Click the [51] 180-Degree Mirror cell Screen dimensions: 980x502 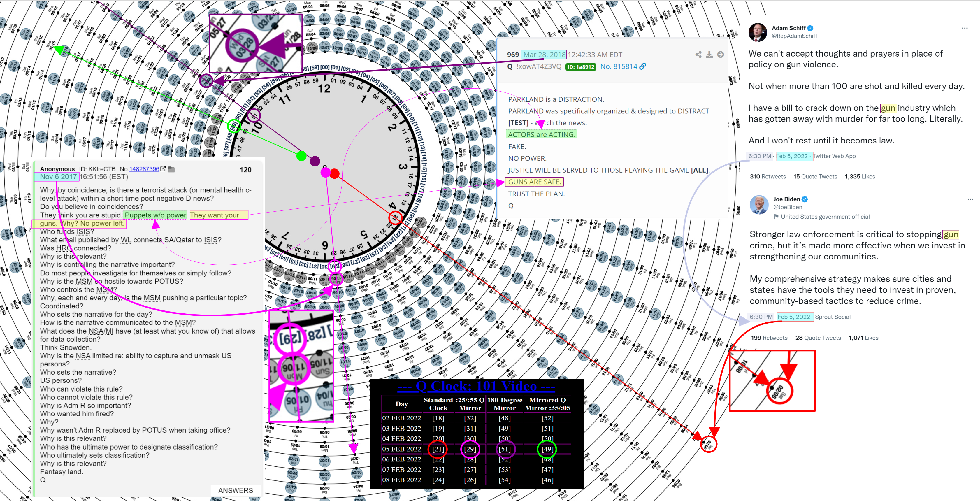point(505,449)
